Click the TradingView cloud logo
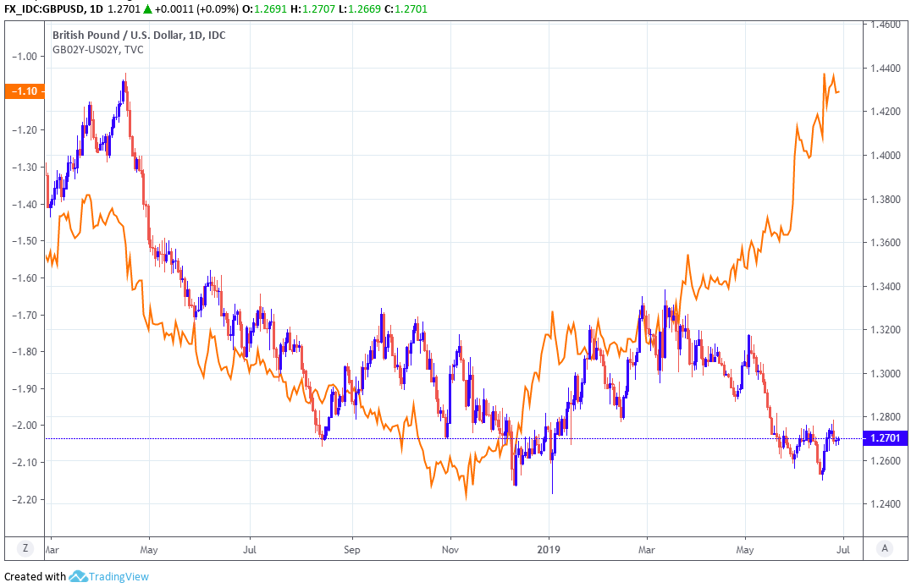911x588 pixels. (79, 576)
